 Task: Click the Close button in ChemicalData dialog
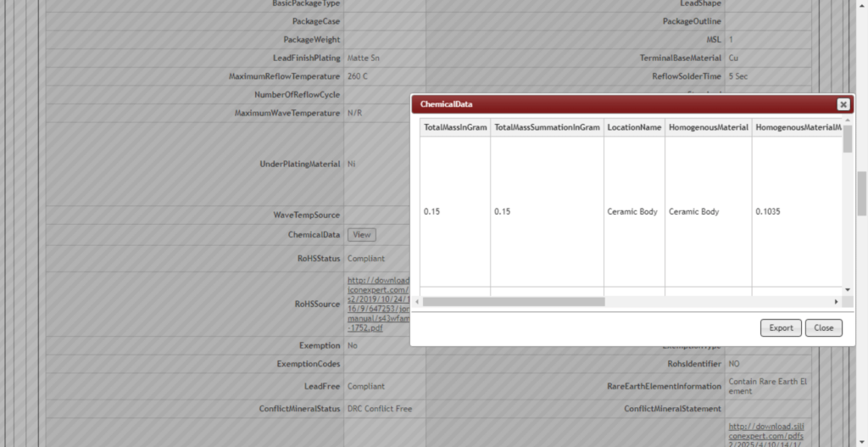click(823, 328)
